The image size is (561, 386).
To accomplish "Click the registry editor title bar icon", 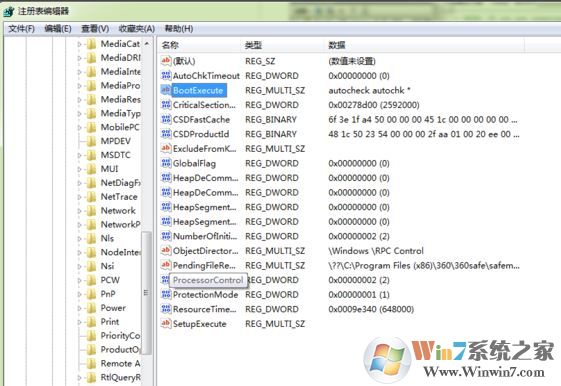I will [9, 11].
